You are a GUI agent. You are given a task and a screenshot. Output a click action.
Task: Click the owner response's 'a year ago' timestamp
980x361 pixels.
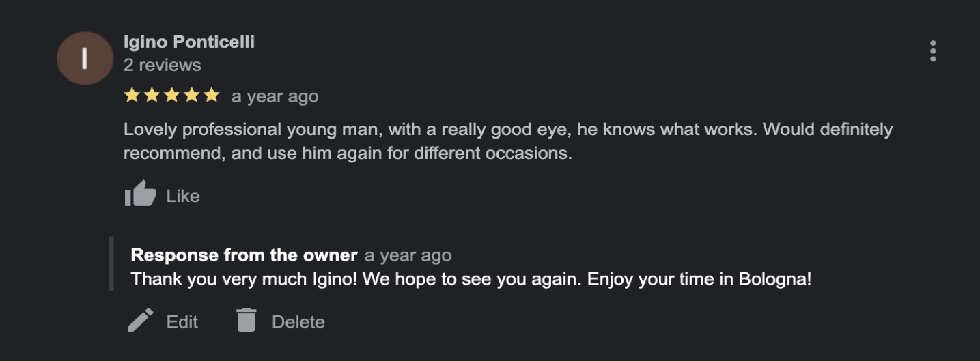pos(408,256)
